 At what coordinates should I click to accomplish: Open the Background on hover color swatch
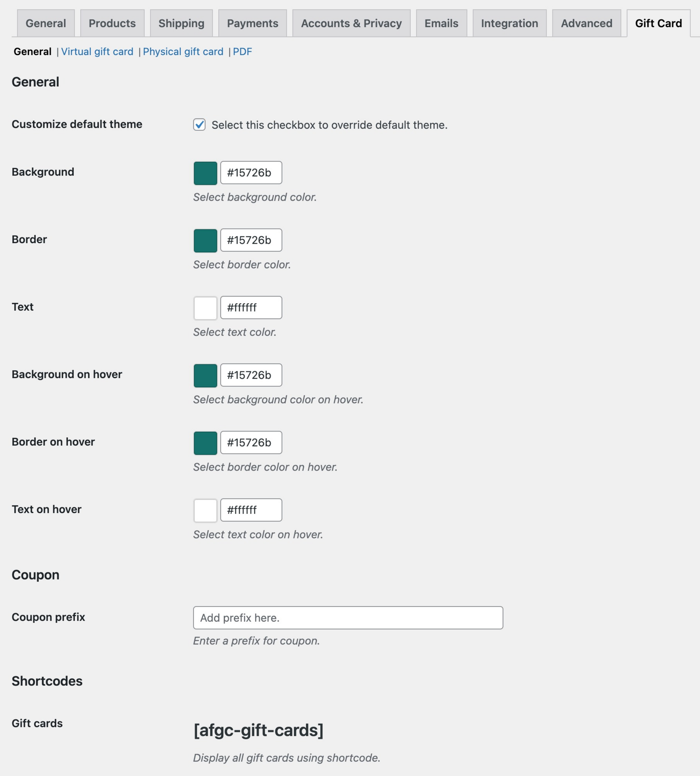pos(205,375)
